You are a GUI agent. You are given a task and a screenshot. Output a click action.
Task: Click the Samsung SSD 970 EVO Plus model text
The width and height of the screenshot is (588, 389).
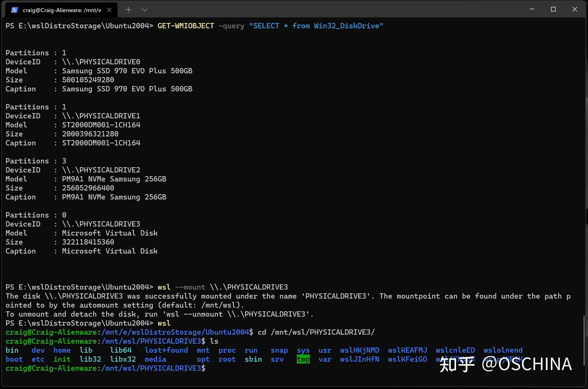pyautogui.click(x=127, y=71)
